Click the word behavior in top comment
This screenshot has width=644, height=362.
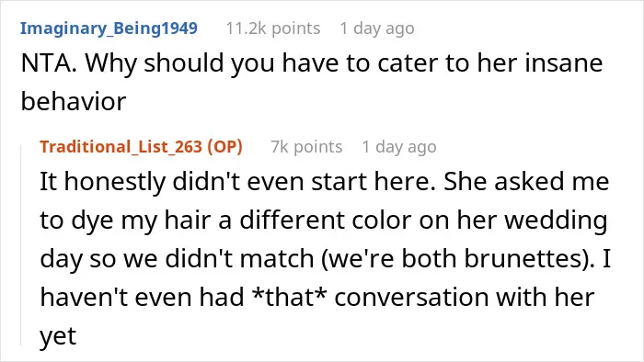pyautogui.click(x=74, y=101)
